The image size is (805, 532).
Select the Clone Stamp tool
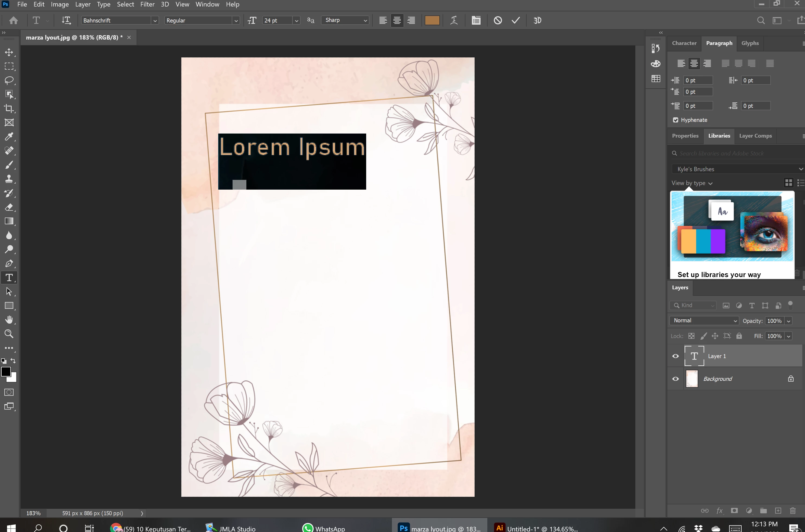(9, 179)
